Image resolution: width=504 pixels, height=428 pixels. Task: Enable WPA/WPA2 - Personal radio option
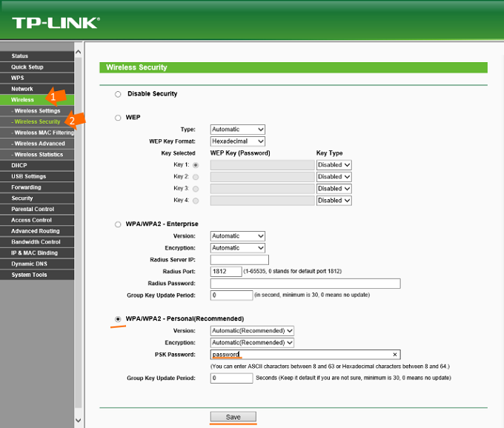tap(118, 319)
